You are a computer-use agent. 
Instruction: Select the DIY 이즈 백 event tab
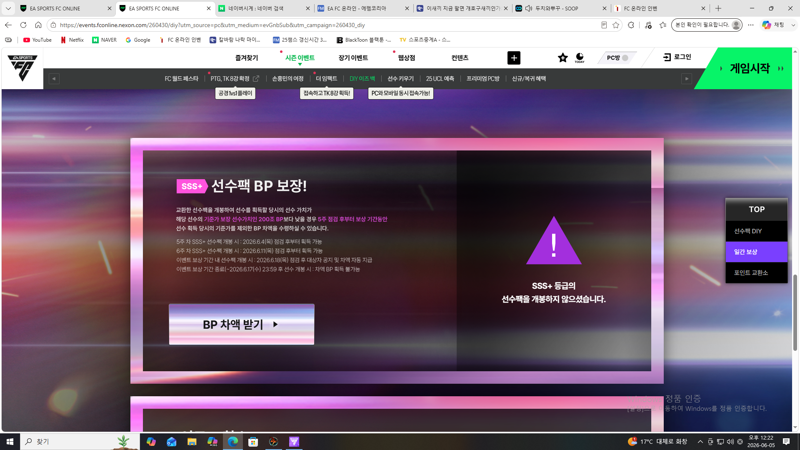[362, 79]
